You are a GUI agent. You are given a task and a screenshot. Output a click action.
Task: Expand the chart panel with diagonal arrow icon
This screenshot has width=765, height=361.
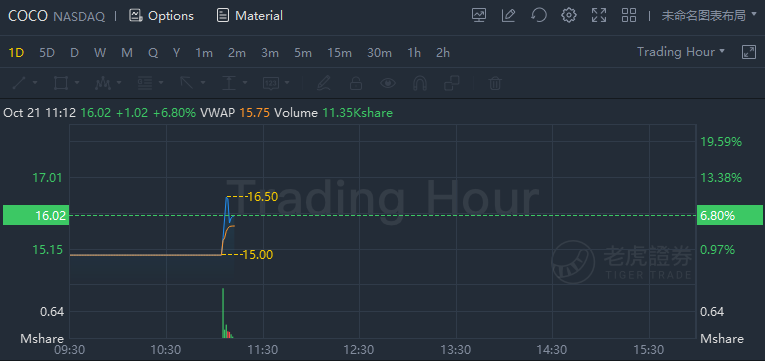pyautogui.click(x=748, y=52)
